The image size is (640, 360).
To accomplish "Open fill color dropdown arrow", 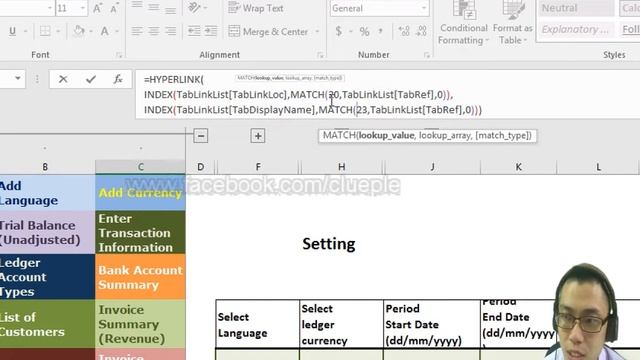I will pos(91,31).
